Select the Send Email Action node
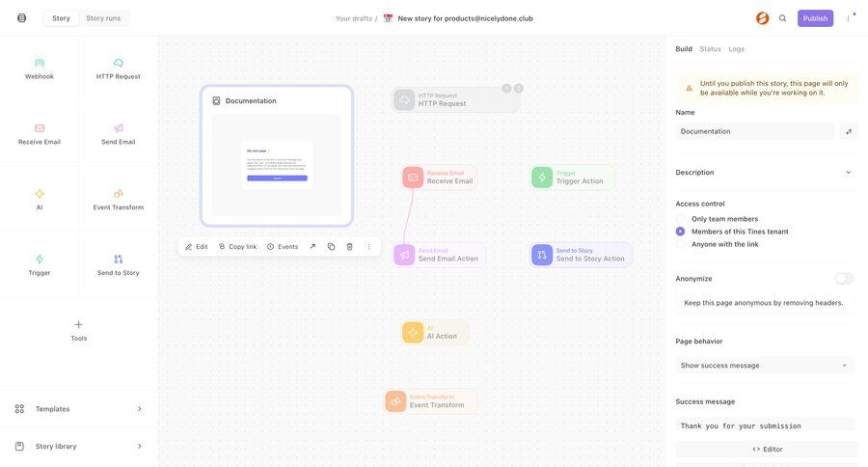The image size is (868, 467). 439,255
